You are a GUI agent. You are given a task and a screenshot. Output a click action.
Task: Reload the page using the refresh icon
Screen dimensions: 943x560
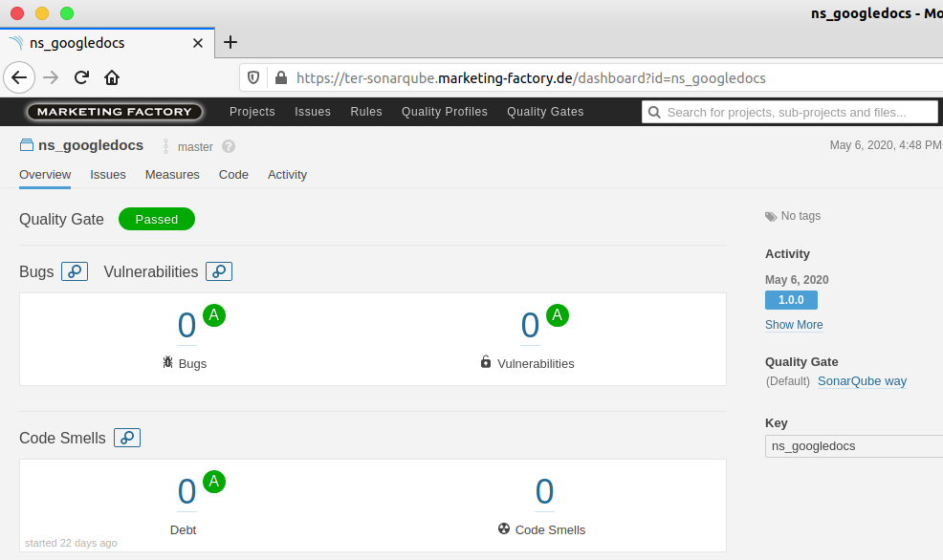click(x=80, y=77)
